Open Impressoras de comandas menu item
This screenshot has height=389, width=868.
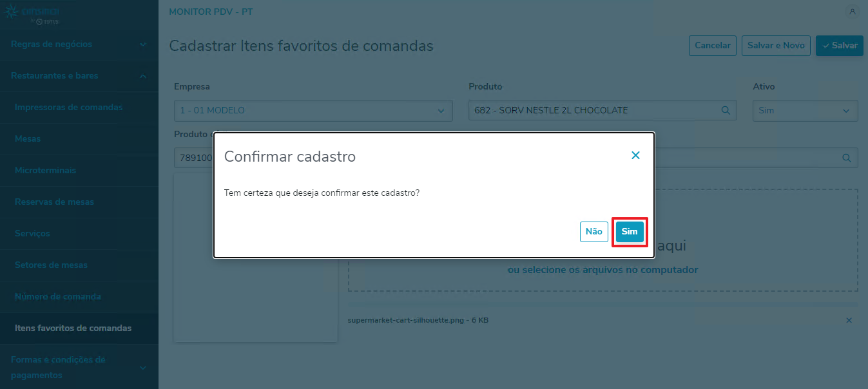pyautogui.click(x=68, y=107)
